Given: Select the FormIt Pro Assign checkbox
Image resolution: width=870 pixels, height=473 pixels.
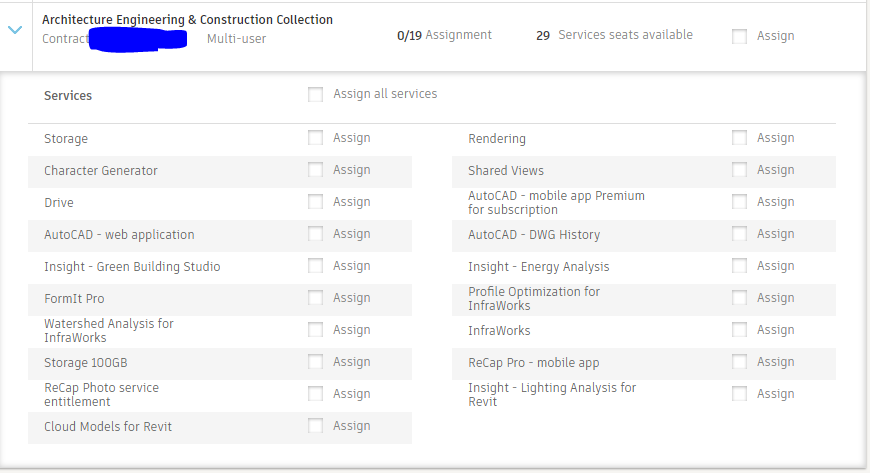Looking at the screenshot, I should click(x=316, y=298).
